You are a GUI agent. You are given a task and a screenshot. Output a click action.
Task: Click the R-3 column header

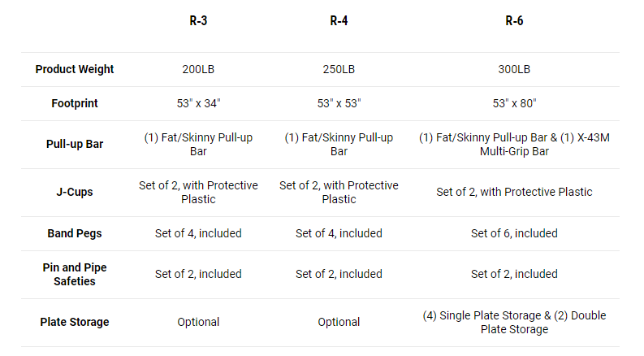[198, 21]
